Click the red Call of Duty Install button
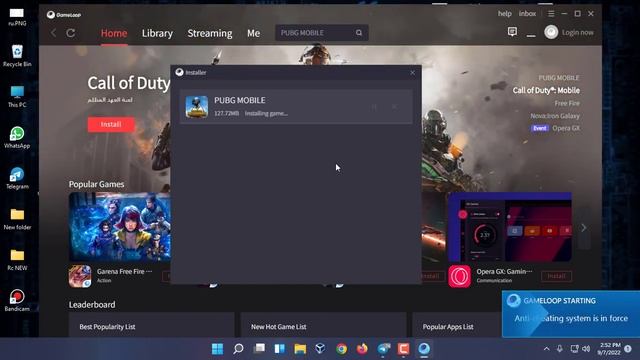This screenshot has height=360, width=640. (111, 124)
